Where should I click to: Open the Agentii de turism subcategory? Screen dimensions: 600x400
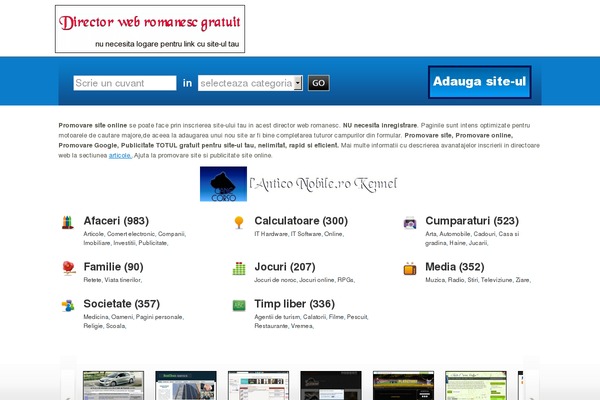pyautogui.click(x=277, y=317)
